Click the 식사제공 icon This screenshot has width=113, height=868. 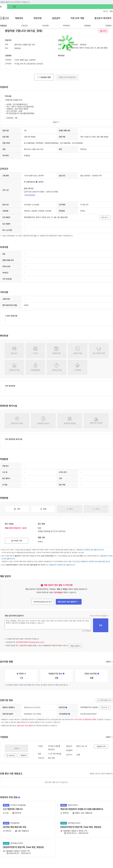[x=78, y=367]
